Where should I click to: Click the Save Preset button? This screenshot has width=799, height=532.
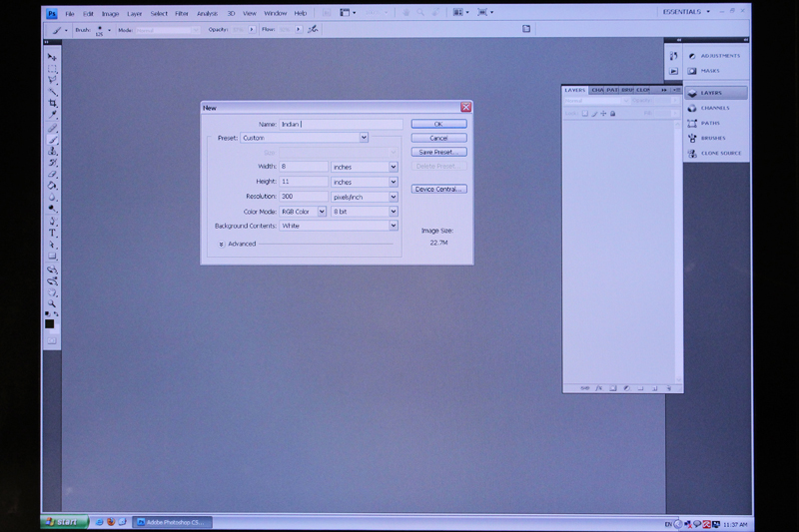(x=438, y=152)
